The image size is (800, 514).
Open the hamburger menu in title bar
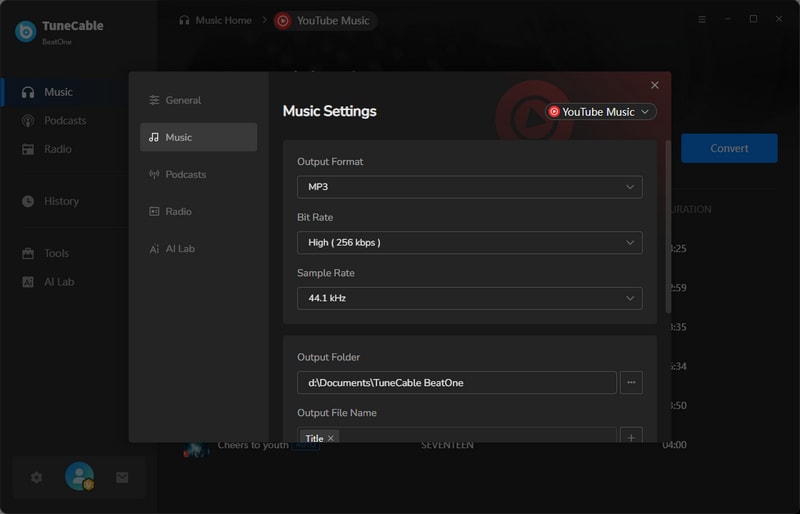point(702,19)
